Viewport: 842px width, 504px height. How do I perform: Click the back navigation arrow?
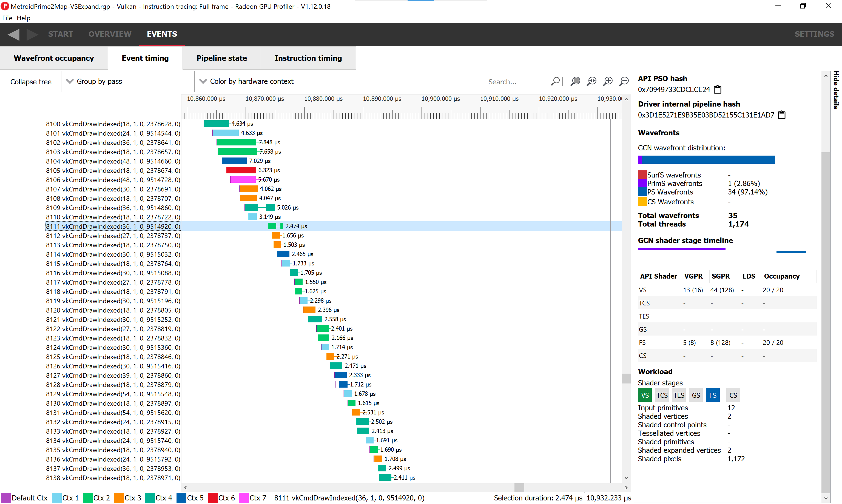click(x=14, y=34)
